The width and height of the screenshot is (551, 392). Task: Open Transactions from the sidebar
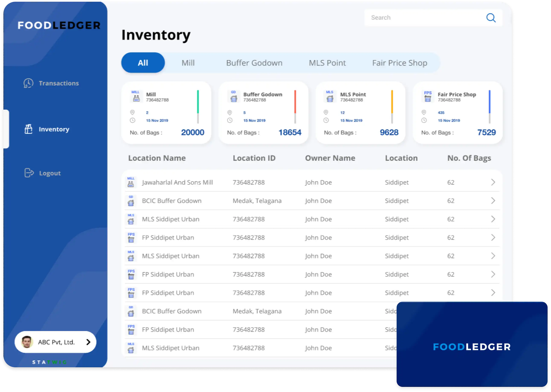click(59, 83)
